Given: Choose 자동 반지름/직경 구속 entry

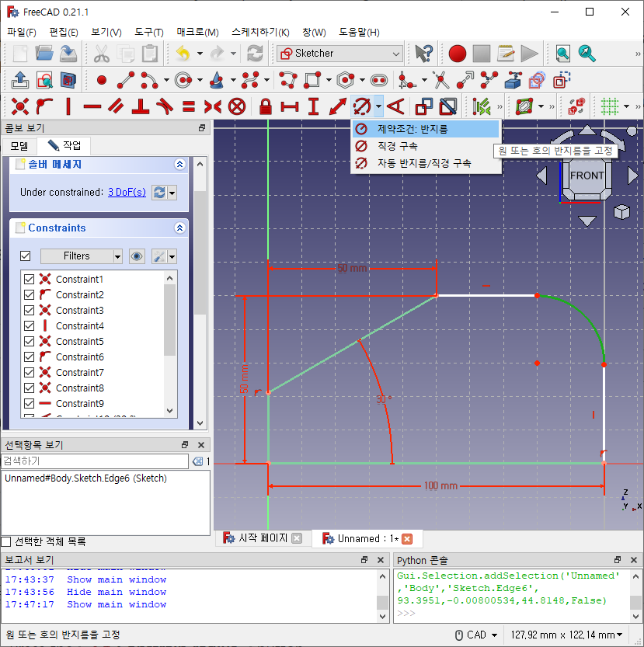Looking at the screenshot, I should click(426, 163).
